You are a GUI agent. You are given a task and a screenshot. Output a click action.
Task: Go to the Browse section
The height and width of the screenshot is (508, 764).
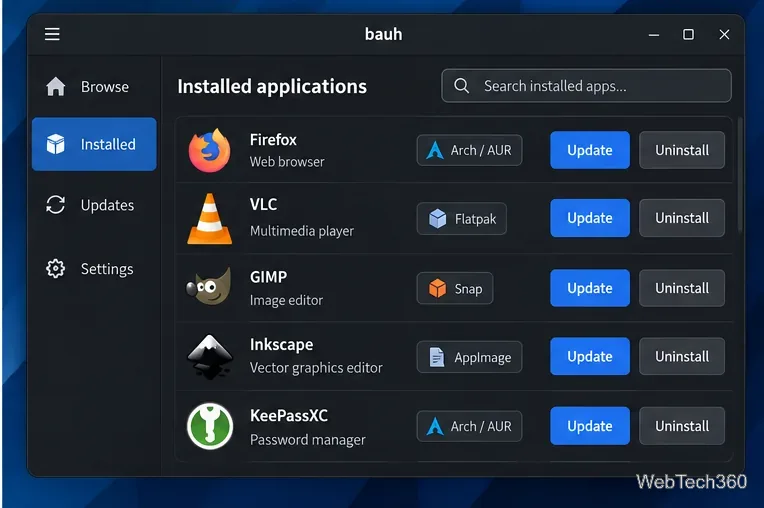[94, 87]
